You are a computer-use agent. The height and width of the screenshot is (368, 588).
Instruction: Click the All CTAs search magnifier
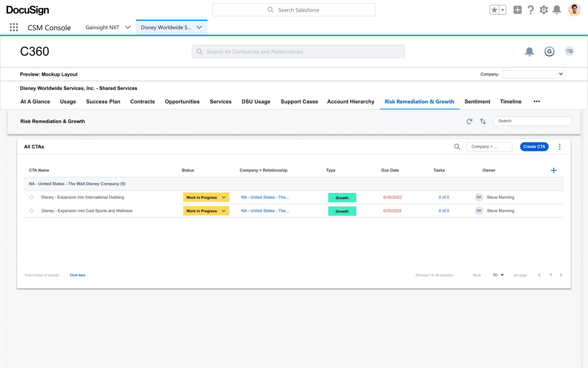pyautogui.click(x=457, y=147)
